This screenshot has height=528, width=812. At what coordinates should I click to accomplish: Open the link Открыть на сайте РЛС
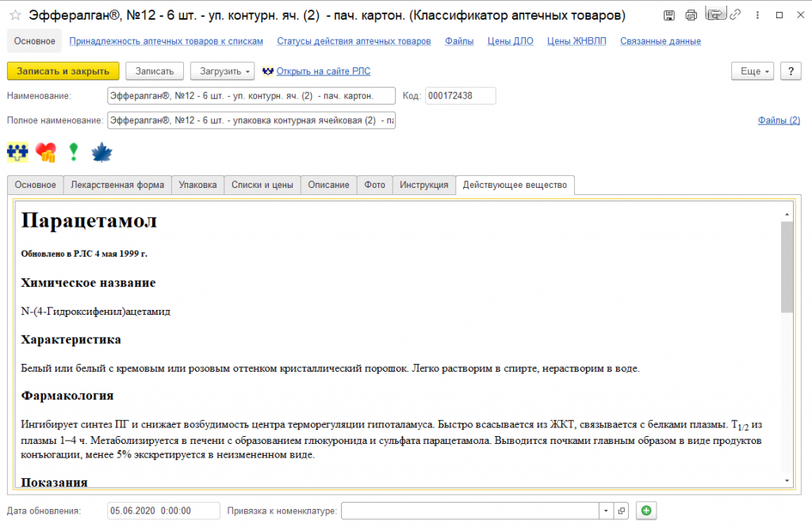point(324,71)
